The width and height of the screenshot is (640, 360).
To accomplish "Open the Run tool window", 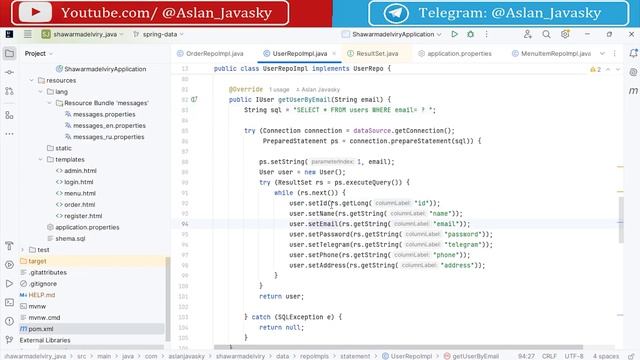I will [9, 283].
